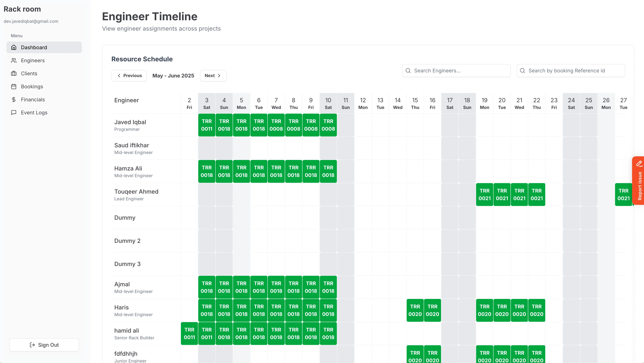Click the Engineers people icon
Viewport: 644px width, 363px height.
(x=14, y=60)
